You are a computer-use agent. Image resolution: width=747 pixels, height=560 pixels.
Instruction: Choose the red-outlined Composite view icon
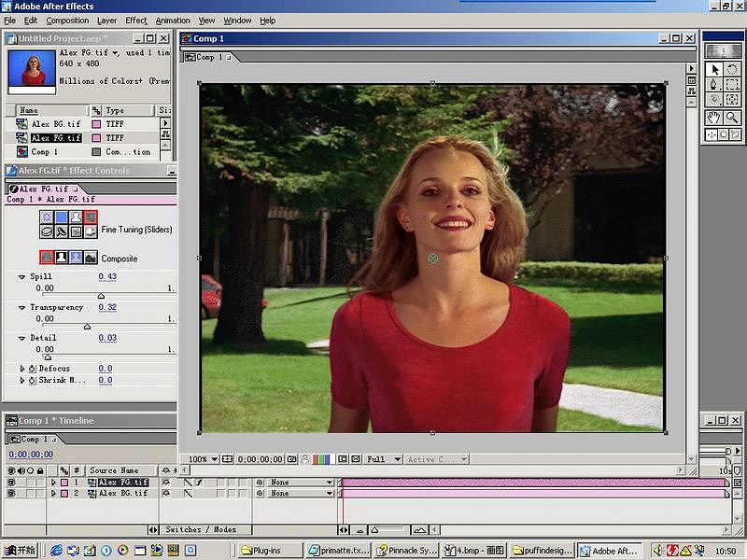(47, 258)
